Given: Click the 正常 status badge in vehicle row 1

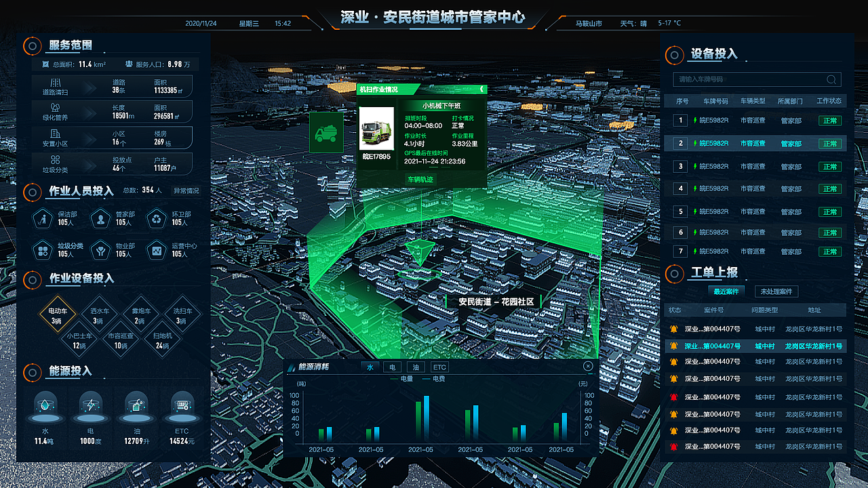Looking at the screenshot, I should point(830,121).
